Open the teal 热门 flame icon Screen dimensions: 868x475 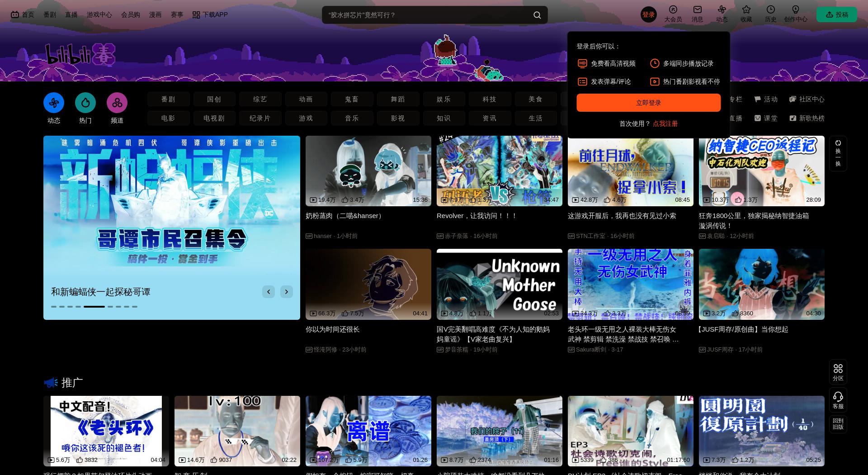pos(85,103)
